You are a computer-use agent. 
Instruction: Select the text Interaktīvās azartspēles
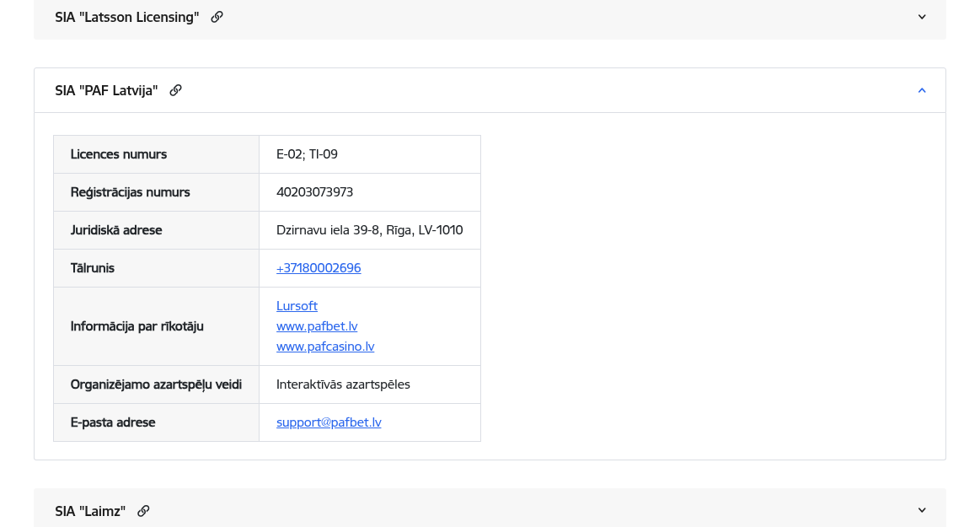coord(343,384)
